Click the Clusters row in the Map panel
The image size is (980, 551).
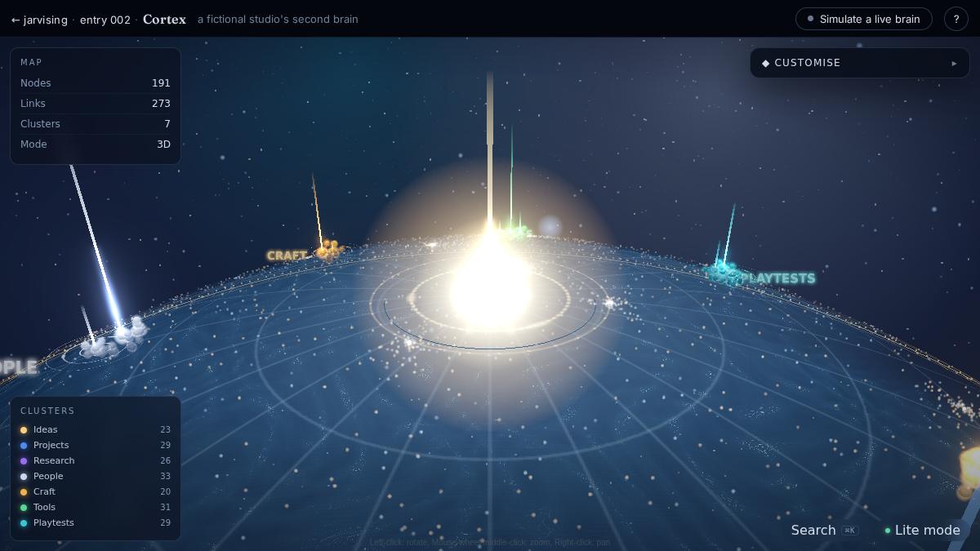96,124
